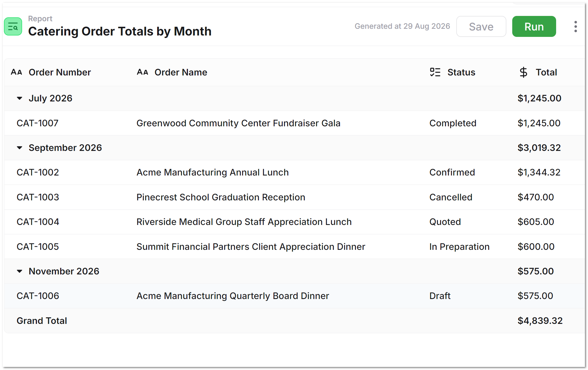This screenshot has height=370, width=588.
Task: Open Greenwood Community Center Fundraiser Gala order
Action: pyautogui.click(x=238, y=123)
